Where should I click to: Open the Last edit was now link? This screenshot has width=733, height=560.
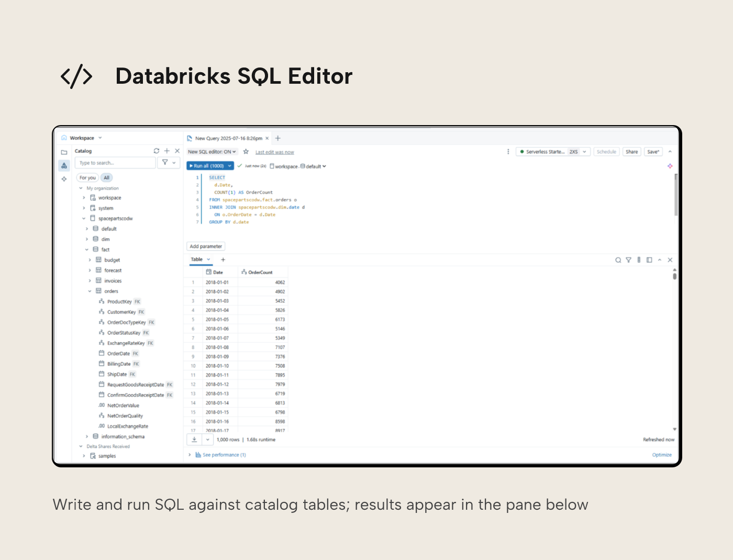[274, 152]
